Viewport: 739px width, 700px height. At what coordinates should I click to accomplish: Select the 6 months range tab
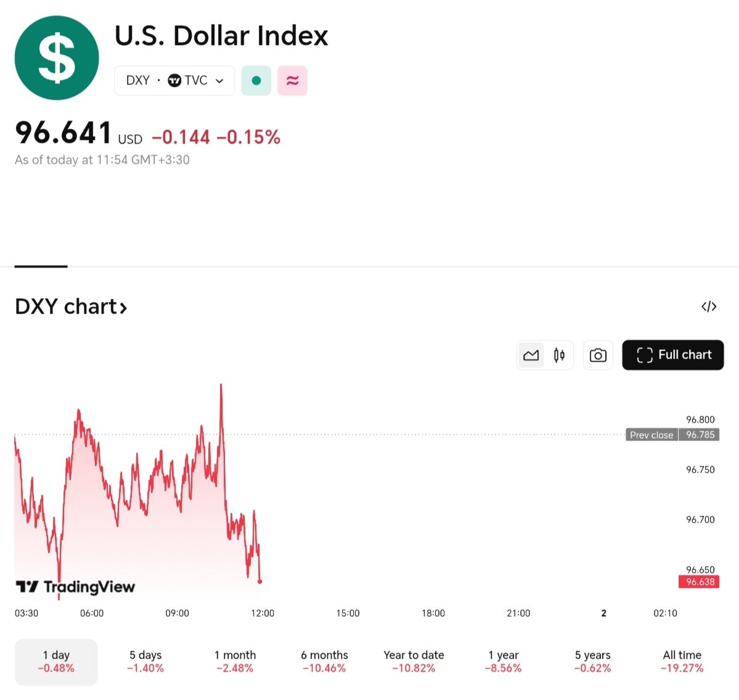(324, 661)
